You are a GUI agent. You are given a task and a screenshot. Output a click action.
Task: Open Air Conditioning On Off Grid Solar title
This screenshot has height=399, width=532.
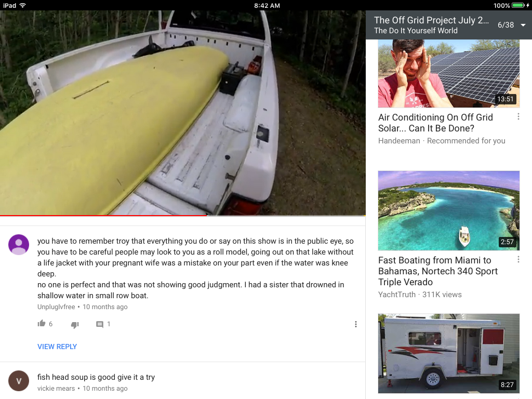coord(435,123)
